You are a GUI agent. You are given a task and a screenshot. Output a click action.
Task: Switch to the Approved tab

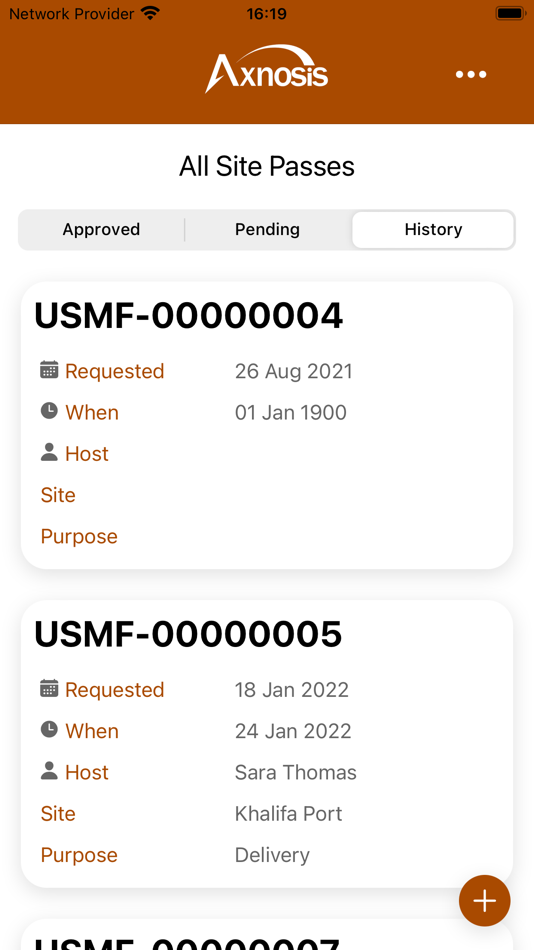[101, 230]
